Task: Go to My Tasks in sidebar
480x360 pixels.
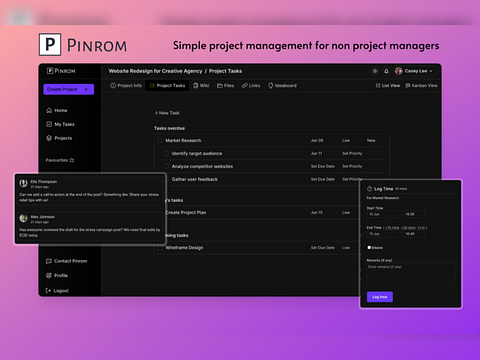Action: coord(60,124)
